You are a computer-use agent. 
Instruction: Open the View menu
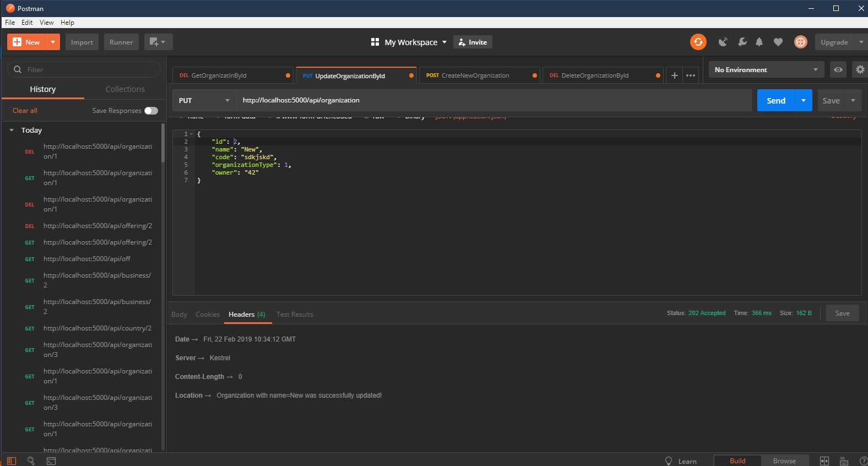pos(47,23)
